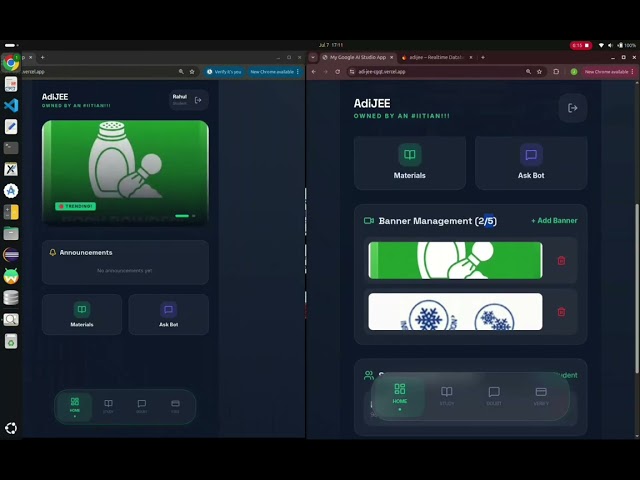Image resolution: width=640 pixels, height=480 pixels.
Task: Open Materials card in left window
Action: tap(82, 315)
